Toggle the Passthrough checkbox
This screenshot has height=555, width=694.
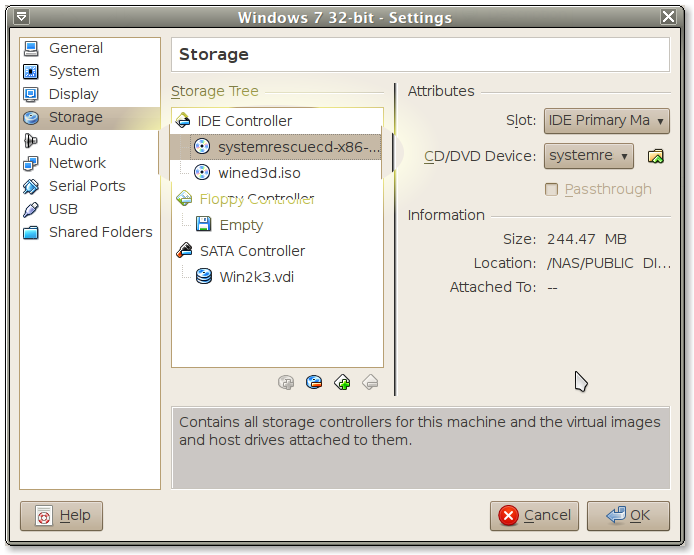(551, 189)
